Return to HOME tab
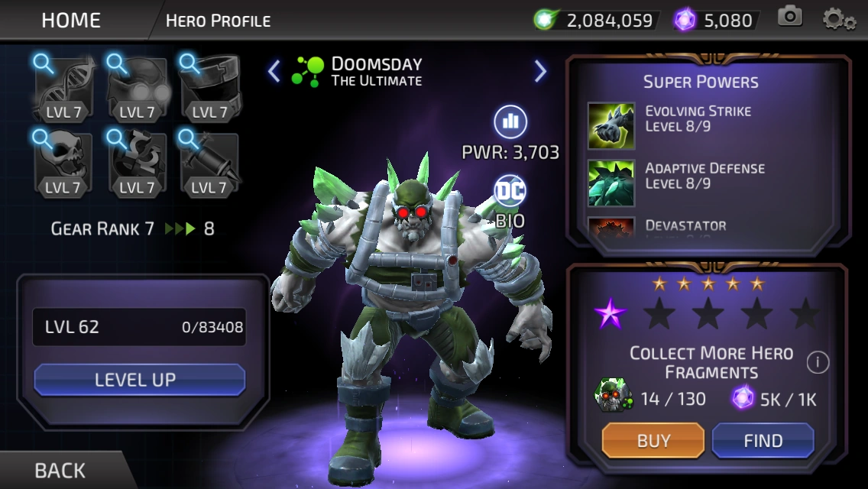This screenshot has width=868, height=489. click(x=71, y=21)
